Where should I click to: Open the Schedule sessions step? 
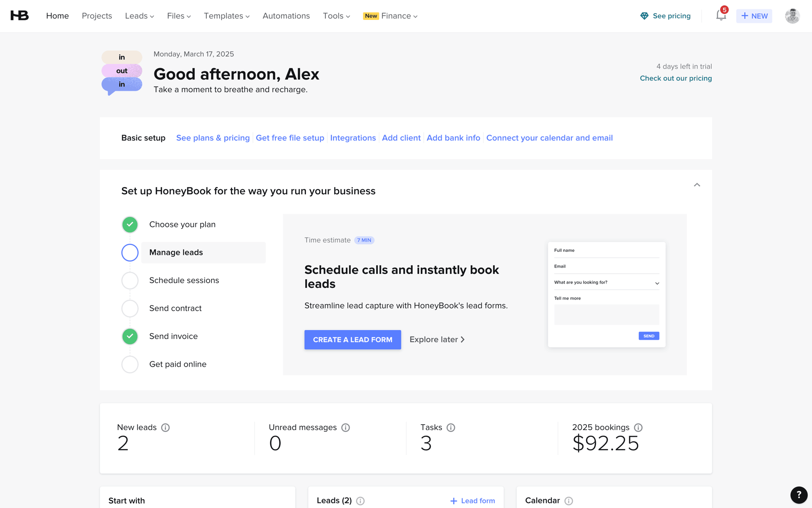click(184, 280)
